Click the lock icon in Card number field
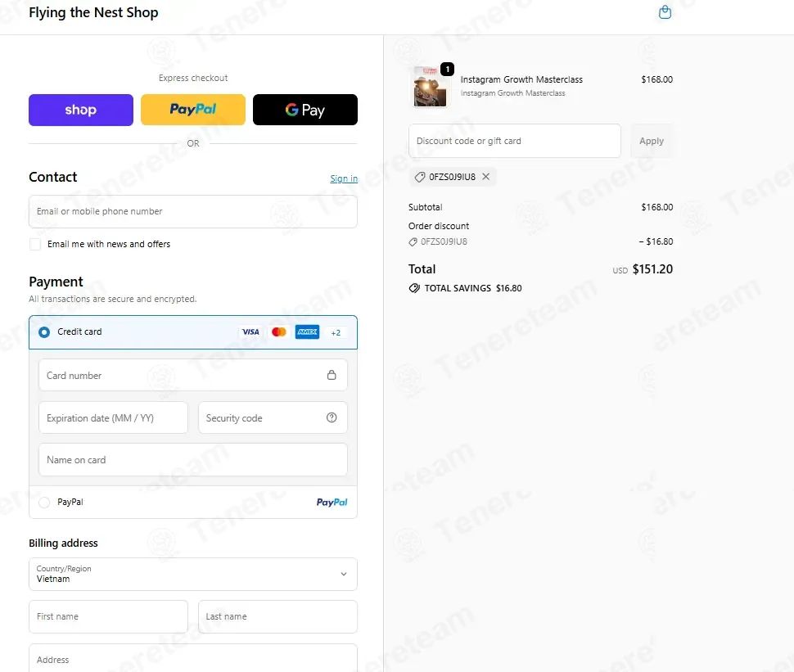The height and width of the screenshot is (672, 794). [332, 375]
